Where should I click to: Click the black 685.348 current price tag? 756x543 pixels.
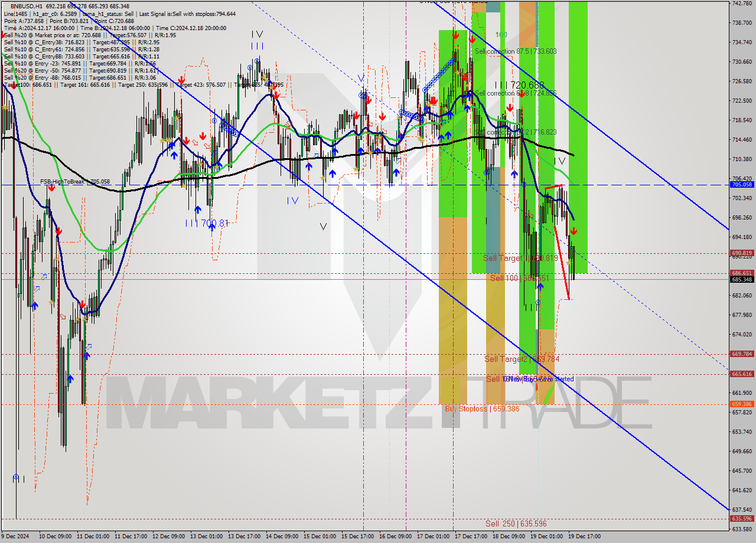(742, 279)
